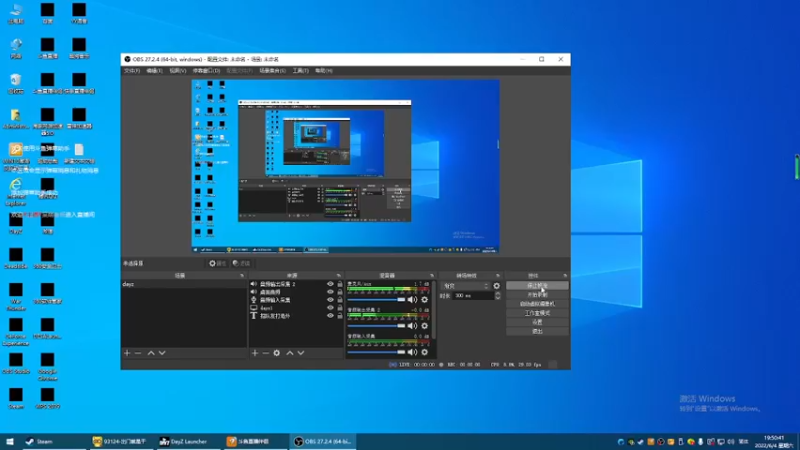Open gear options for 音频输入采集 mixer channel
Screen dimensions: 800x450
pos(424,352)
